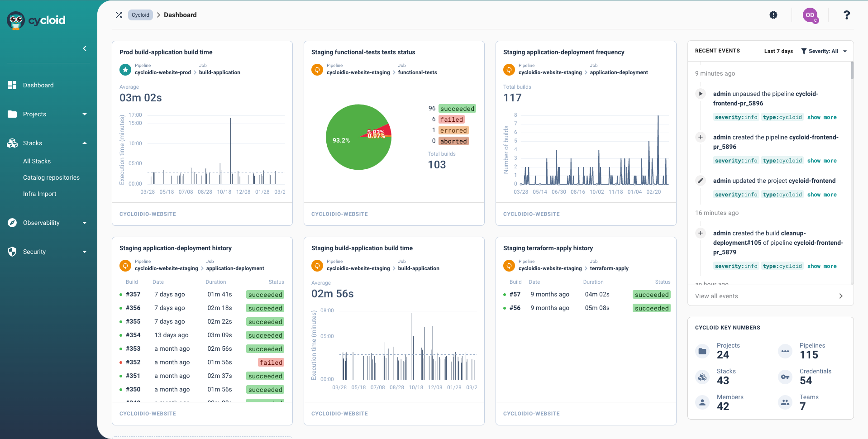Screen dimensions: 868x439
Task: Expand All Stacks entry
Action: pos(37,161)
